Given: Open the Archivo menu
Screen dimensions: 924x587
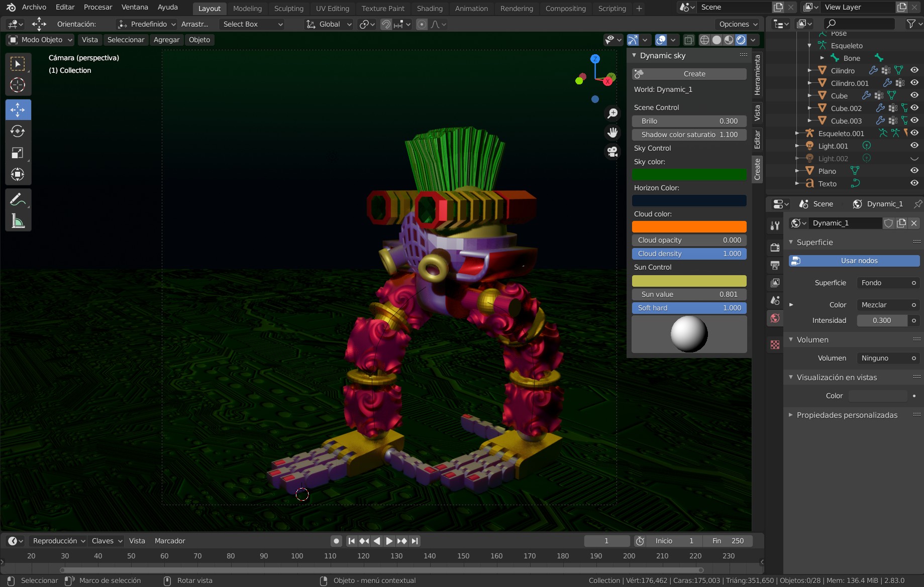Looking at the screenshot, I should point(34,7).
